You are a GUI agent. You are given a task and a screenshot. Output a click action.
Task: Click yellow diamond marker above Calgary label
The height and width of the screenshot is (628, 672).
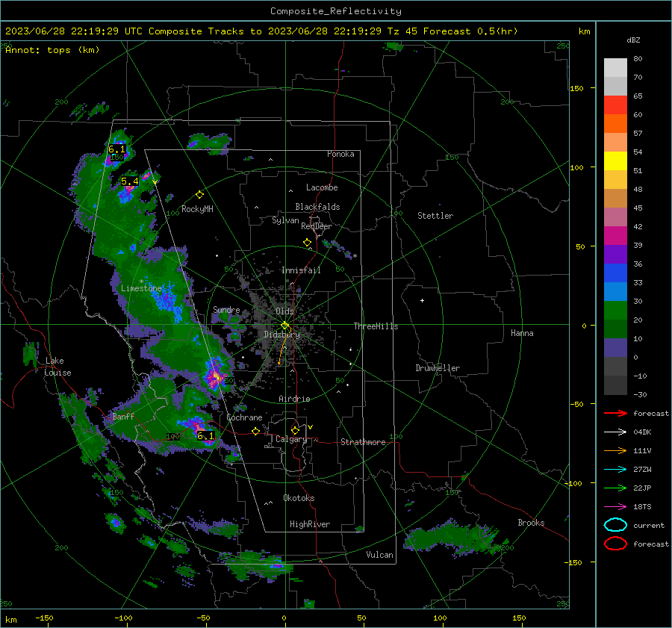(295, 430)
